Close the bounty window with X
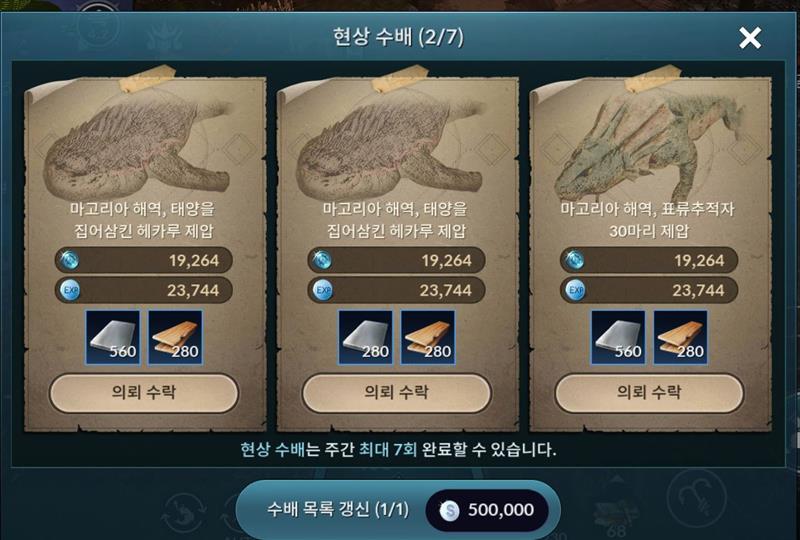The height and width of the screenshot is (540, 800). (749, 38)
